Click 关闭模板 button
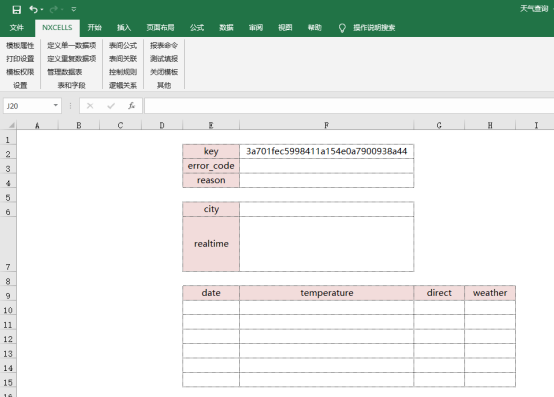Image resolution: width=554 pixels, height=397 pixels. [164, 72]
